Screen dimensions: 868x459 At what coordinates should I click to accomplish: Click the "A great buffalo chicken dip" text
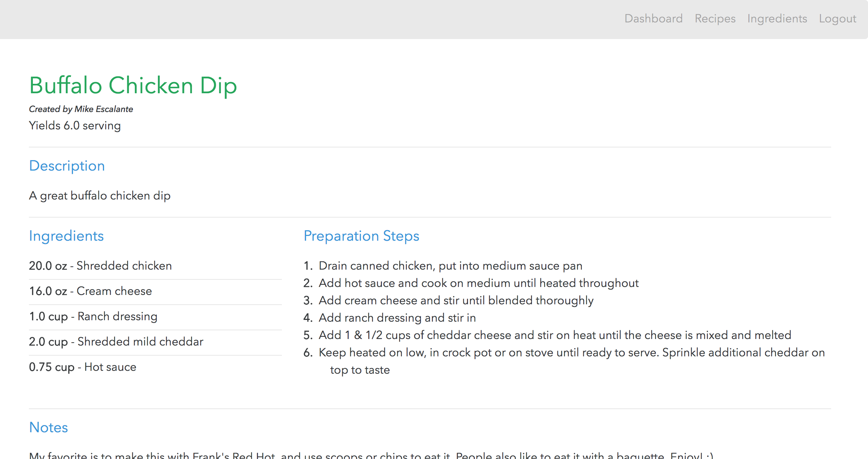(x=99, y=196)
